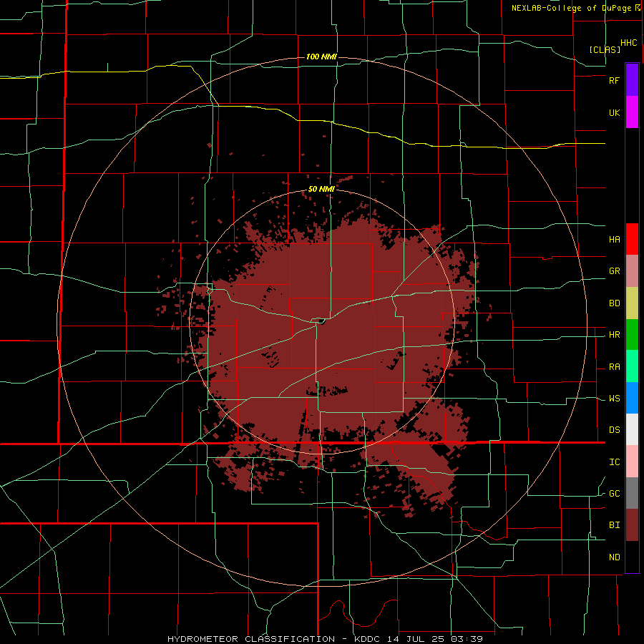Select the IC light pink legend swatch
644x644 pixels.
[x=632, y=462]
